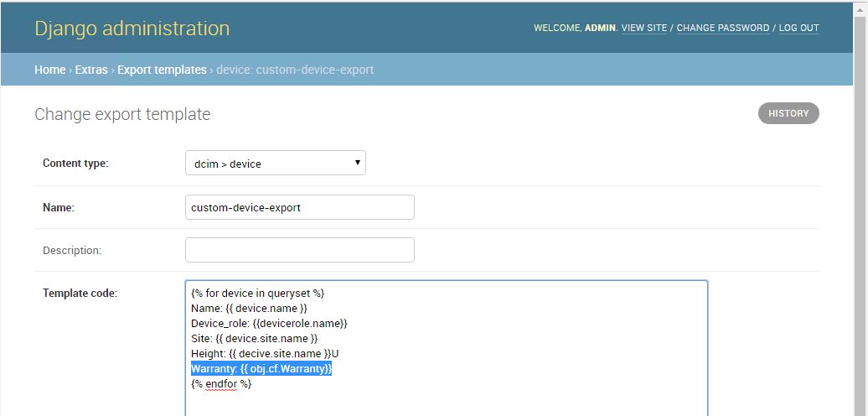
Task: Click the LOG OUT link
Action: pyautogui.click(x=798, y=28)
